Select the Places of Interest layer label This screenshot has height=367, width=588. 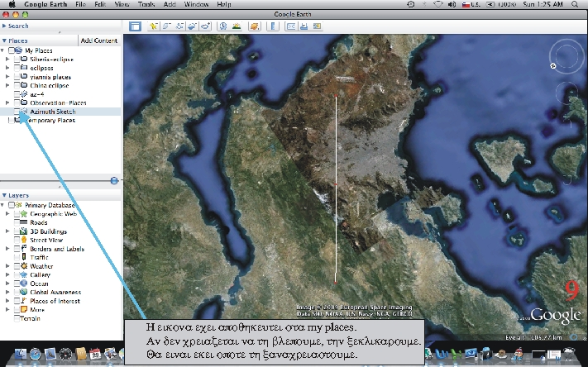coord(55,301)
